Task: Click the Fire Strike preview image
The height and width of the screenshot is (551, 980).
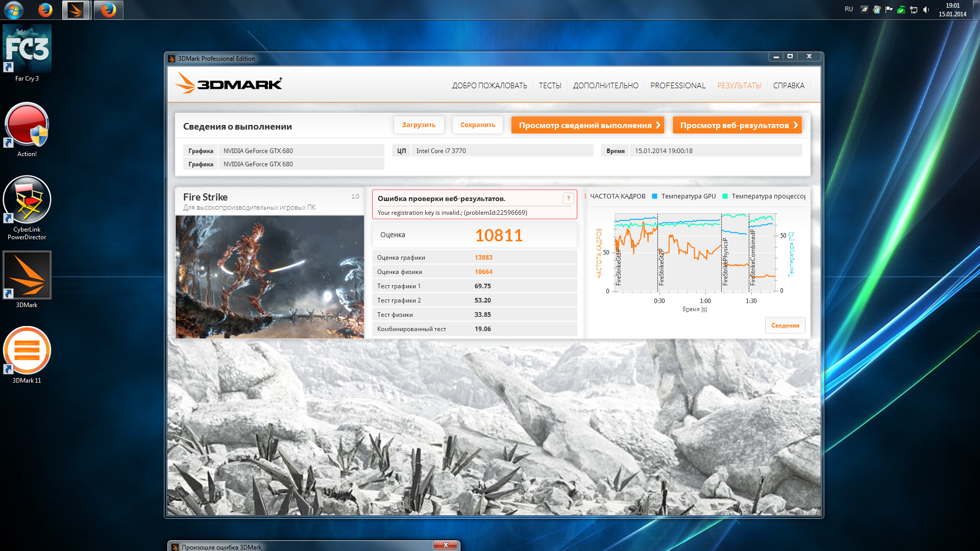Action: point(269,277)
